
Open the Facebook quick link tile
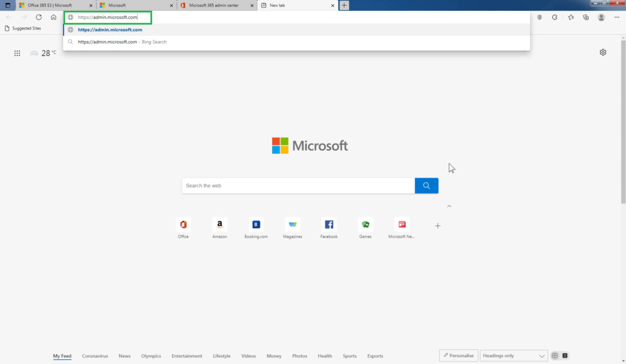point(329,228)
